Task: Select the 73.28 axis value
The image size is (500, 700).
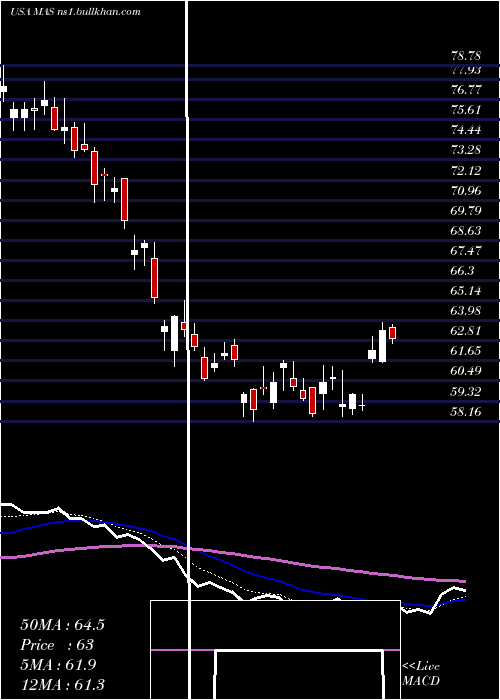Action: 466,150
